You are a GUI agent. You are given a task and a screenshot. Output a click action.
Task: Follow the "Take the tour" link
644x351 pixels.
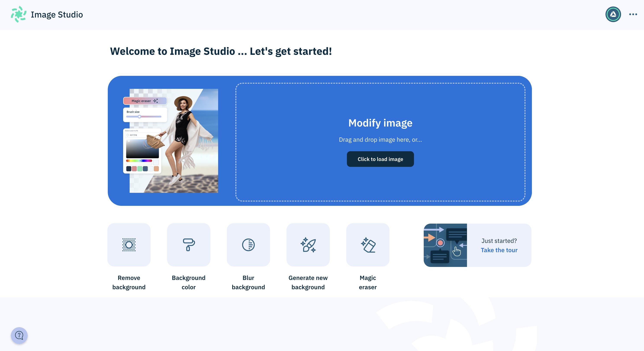[499, 250]
